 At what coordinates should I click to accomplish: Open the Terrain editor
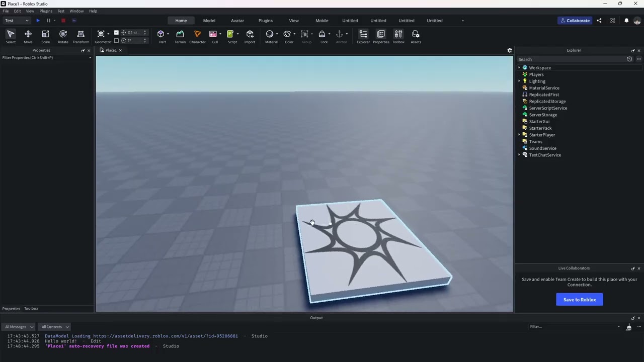(180, 36)
